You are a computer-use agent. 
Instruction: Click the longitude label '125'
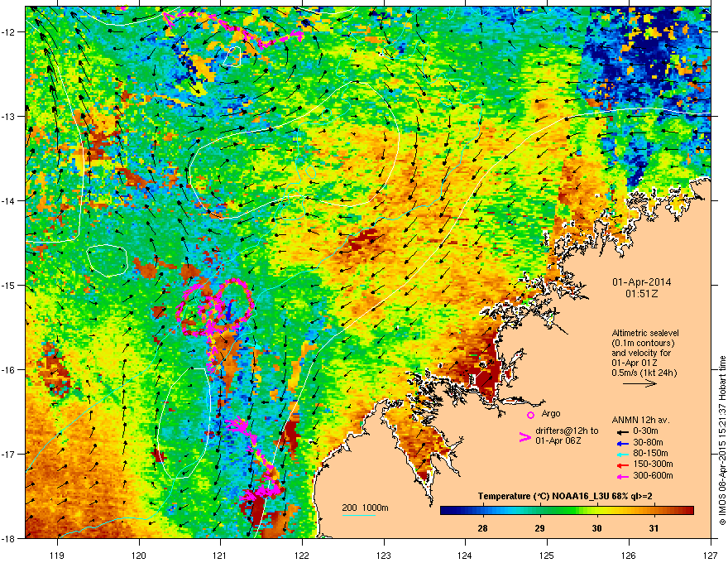coord(547,555)
